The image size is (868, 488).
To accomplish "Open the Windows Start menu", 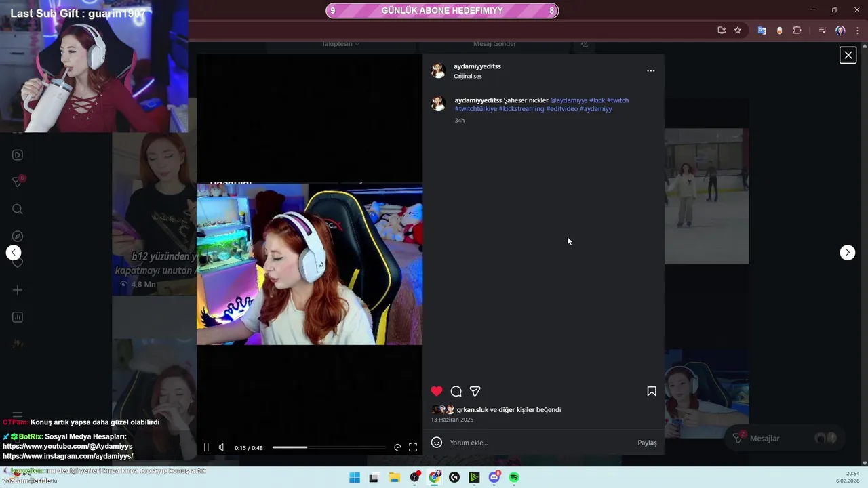I will point(355,478).
